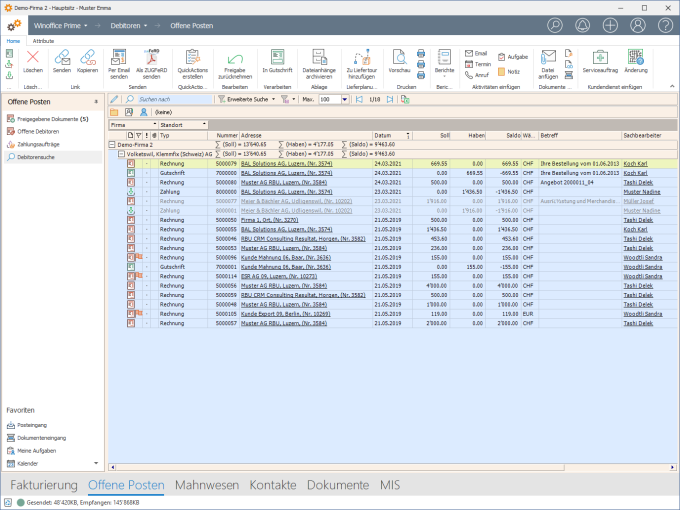Open the user profile icon in header
The image size is (680, 510).
(638, 25)
